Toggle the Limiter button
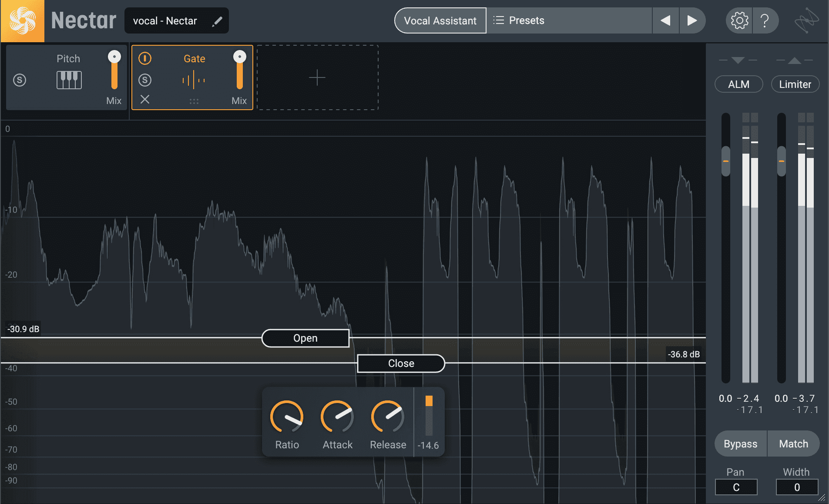The width and height of the screenshot is (829, 504). coord(795,84)
